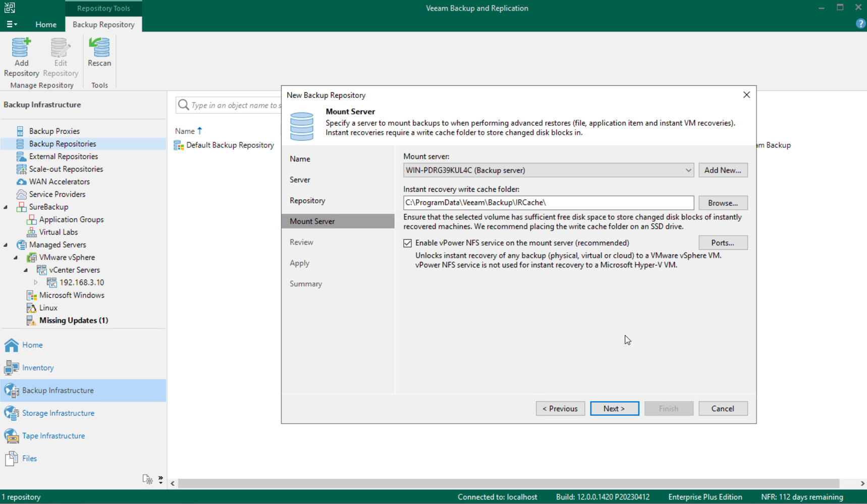
Task: Go to the Name wizard step
Action: tap(300, 159)
